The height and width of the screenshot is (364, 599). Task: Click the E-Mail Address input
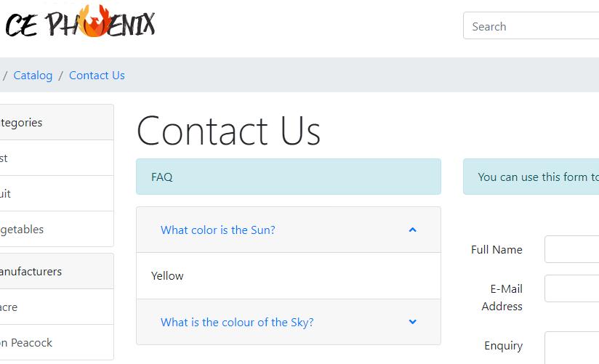point(572,288)
